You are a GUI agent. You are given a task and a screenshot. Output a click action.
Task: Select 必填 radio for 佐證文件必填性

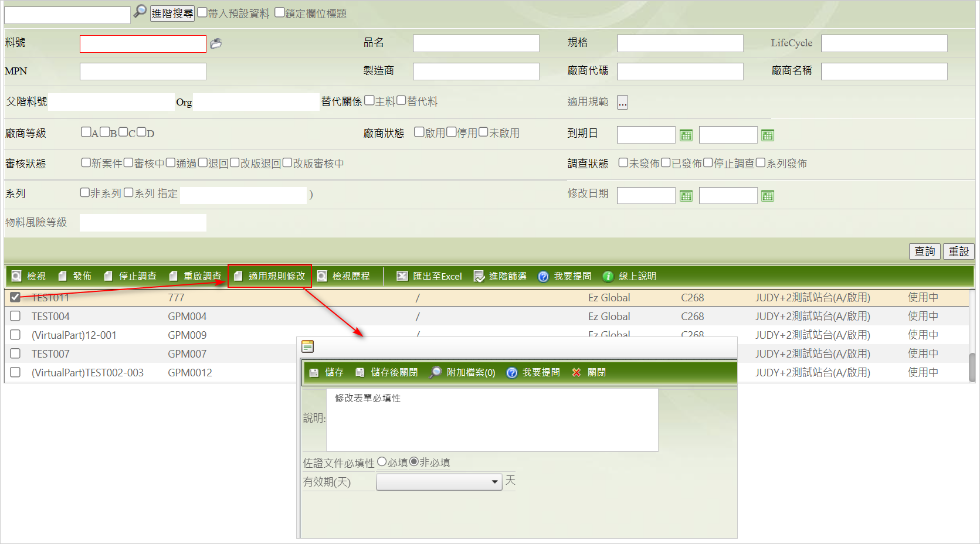point(382,462)
